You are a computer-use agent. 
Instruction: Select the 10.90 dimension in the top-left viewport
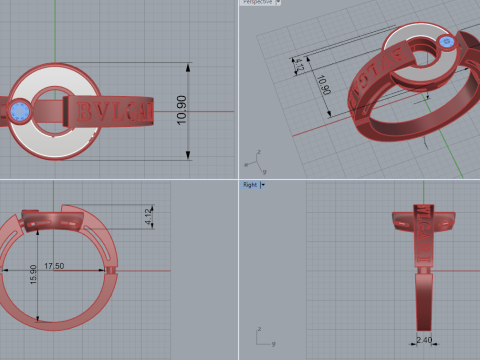[x=182, y=110]
